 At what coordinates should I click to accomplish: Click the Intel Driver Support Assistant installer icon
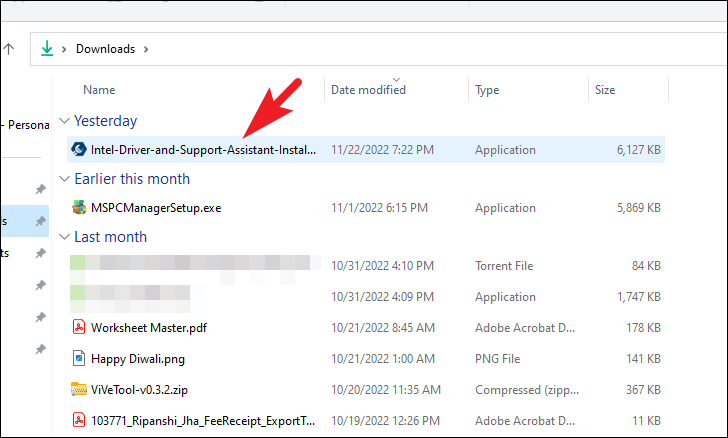(78, 150)
